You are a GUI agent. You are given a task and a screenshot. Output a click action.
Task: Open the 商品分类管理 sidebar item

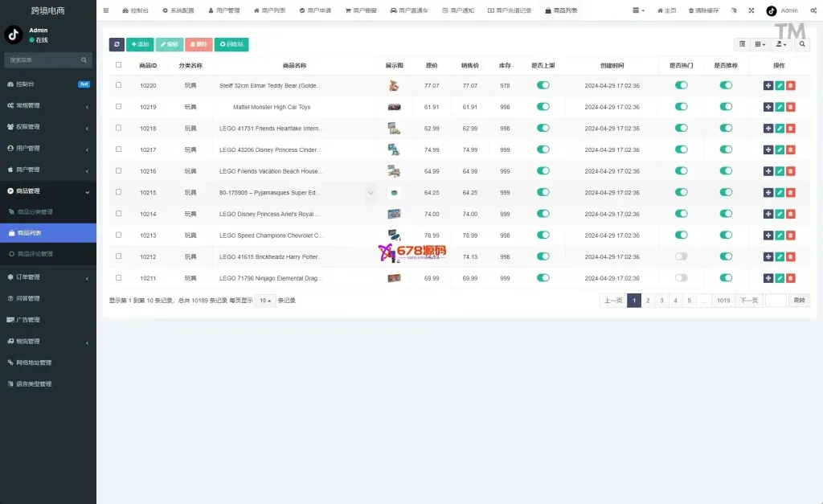35,212
